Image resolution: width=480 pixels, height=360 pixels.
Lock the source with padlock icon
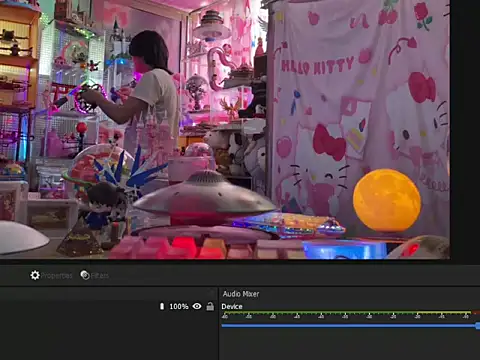210,306
